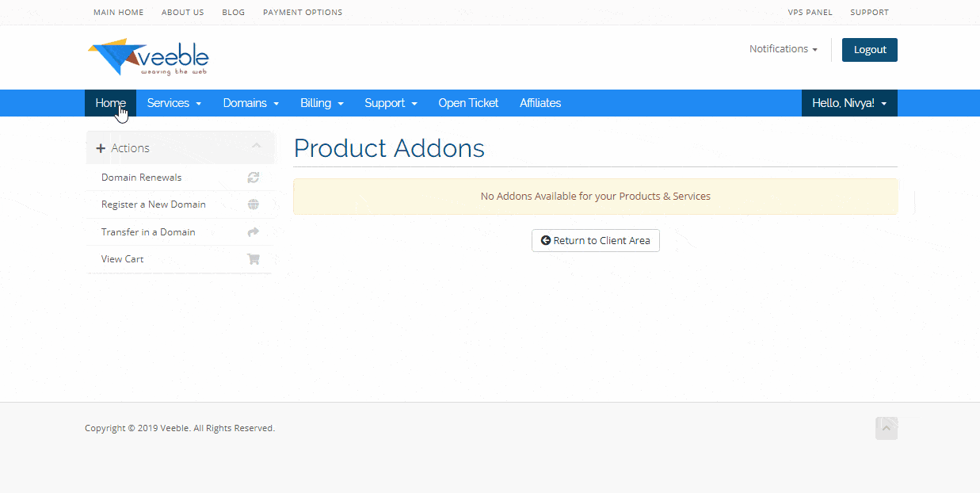Expand the Domains menu
Image resolution: width=980 pixels, height=493 pixels.
(x=251, y=103)
